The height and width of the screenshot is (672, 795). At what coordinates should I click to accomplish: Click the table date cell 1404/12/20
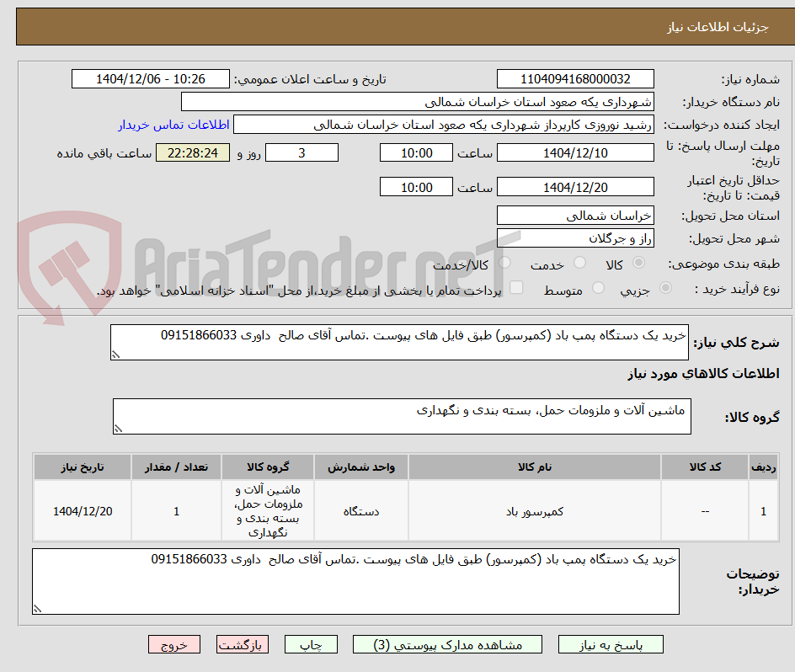tap(83, 511)
